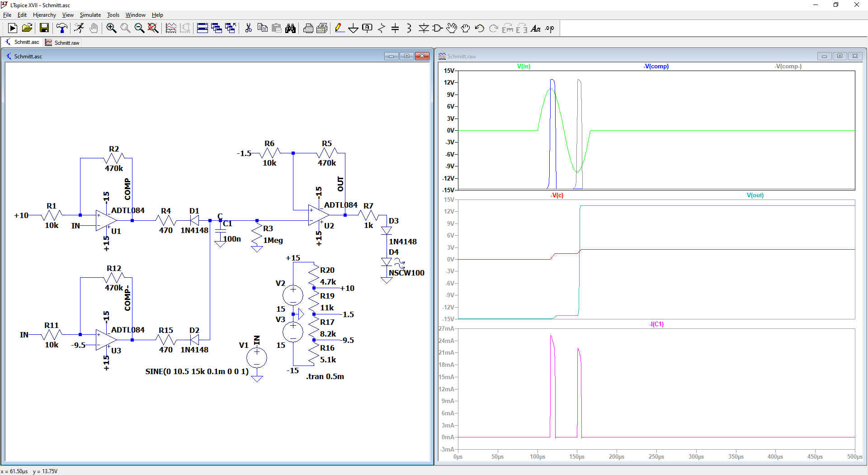868x475 pixels.
Task: Click the SPICE directive .op icon
Action: coord(550,28)
